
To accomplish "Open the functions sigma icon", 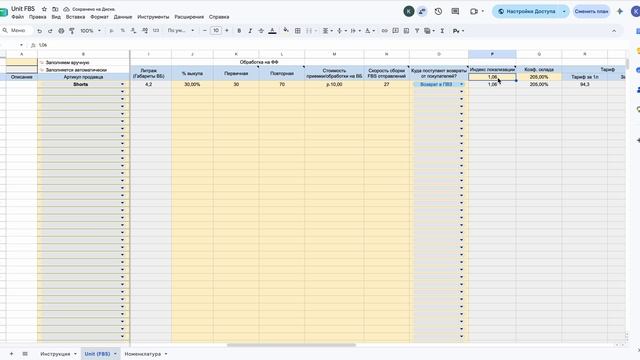I will tap(442, 31).
